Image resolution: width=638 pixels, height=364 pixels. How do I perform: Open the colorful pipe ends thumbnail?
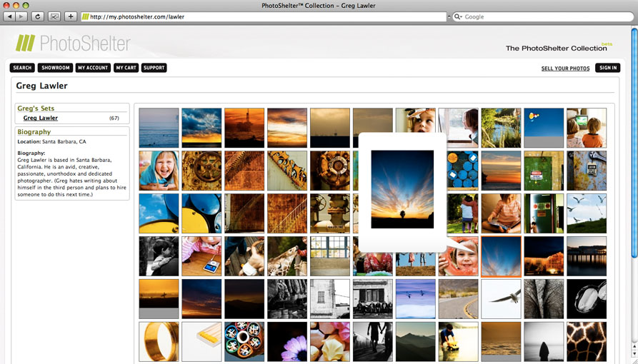[x=244, y=342]
